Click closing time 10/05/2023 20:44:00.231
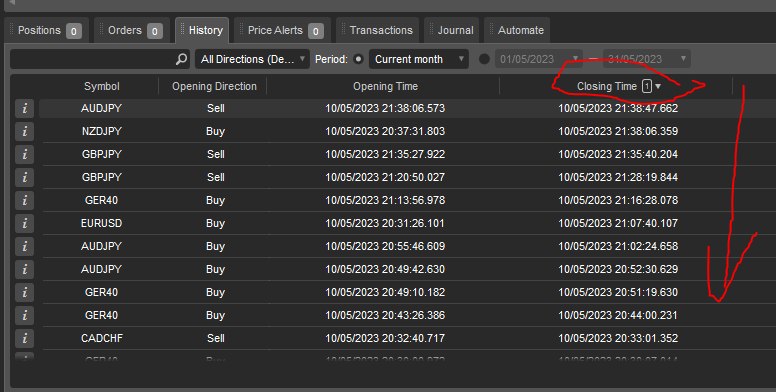The height and width of the screenshot is (392, 776). (x=618, y=315)
